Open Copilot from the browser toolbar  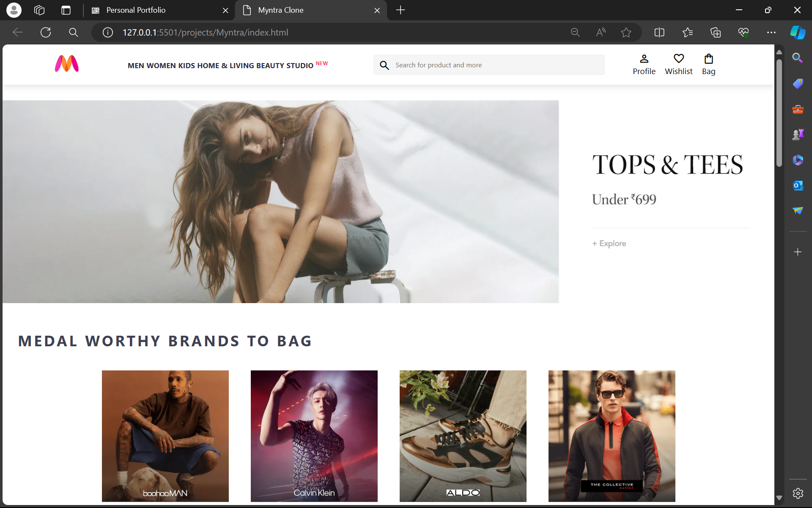[x=798, y=32]
